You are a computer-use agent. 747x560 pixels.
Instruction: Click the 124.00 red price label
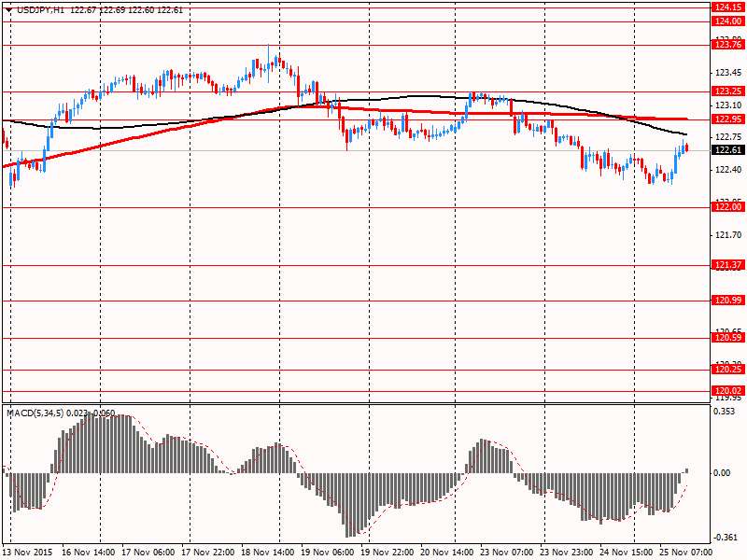[727, 21]
